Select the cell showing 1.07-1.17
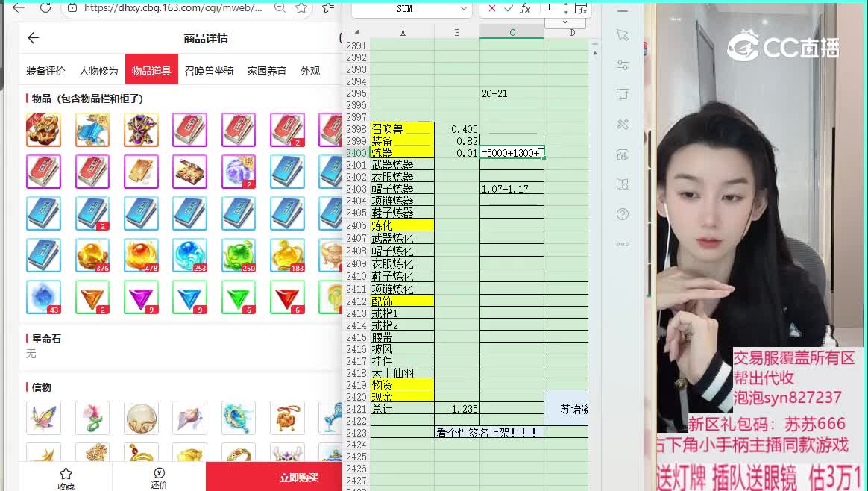The image size is (868, 491). coord(512,189)
